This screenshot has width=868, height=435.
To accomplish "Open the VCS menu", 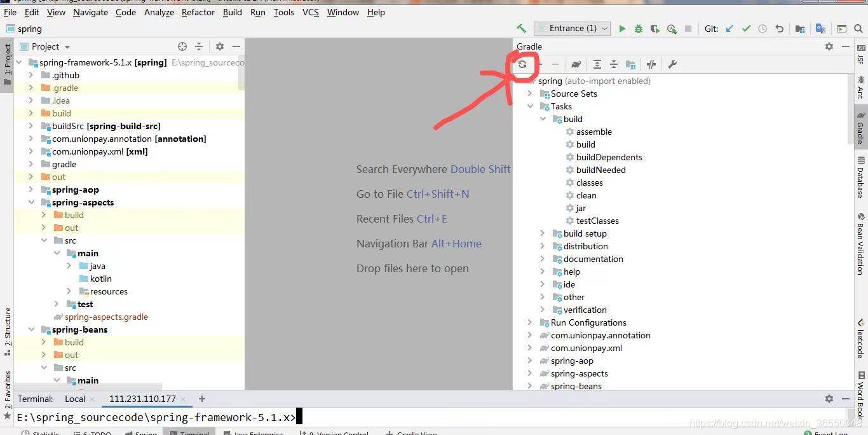I will pos(311,12).
